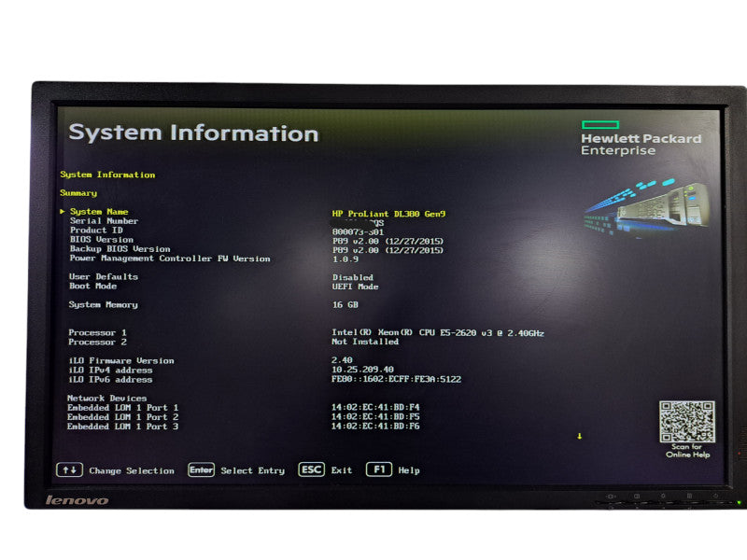The width and height of the screenshot is (747, 560).
Task: Click the Not Installed processor value
Action: 365,342
